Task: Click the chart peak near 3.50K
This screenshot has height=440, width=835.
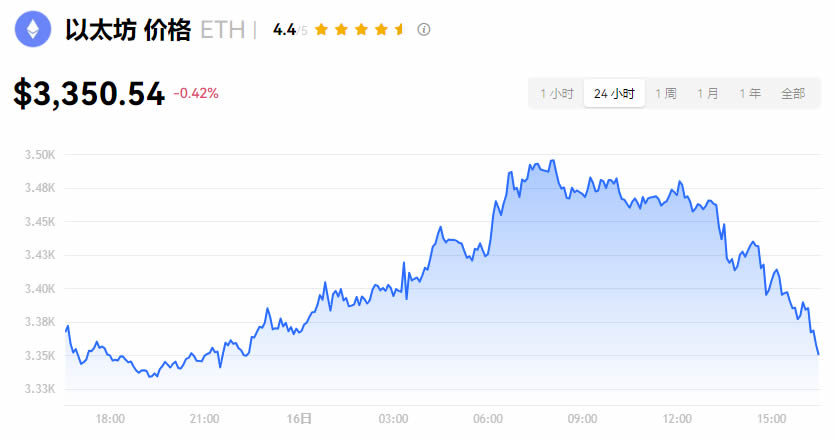Action: click(x=551, y=161)
